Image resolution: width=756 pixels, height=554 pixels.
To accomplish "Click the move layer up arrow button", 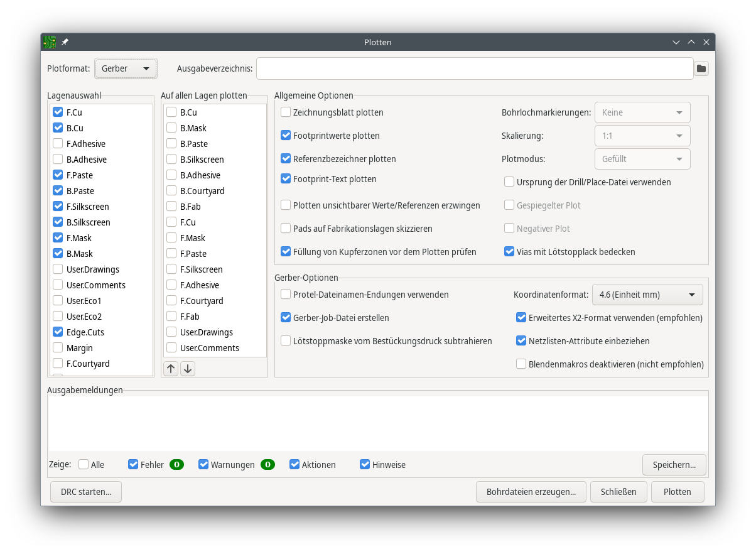I will click(171, 369).
